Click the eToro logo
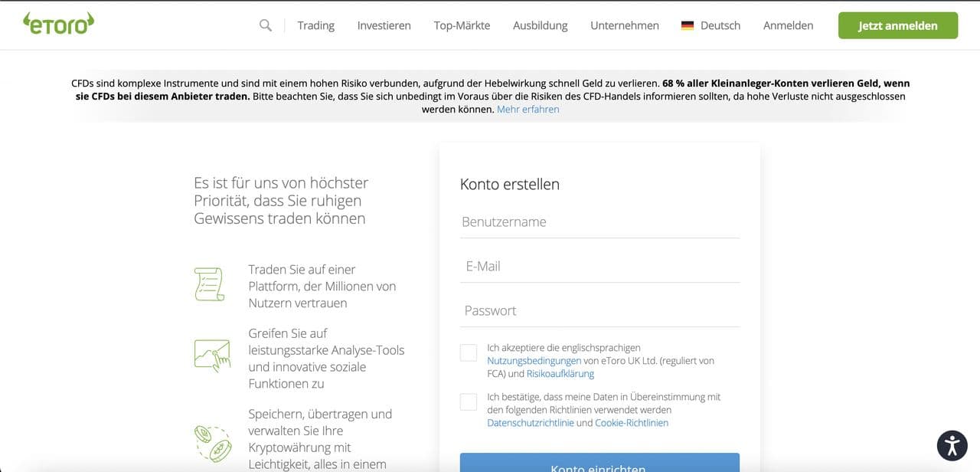 pos(59,25)
